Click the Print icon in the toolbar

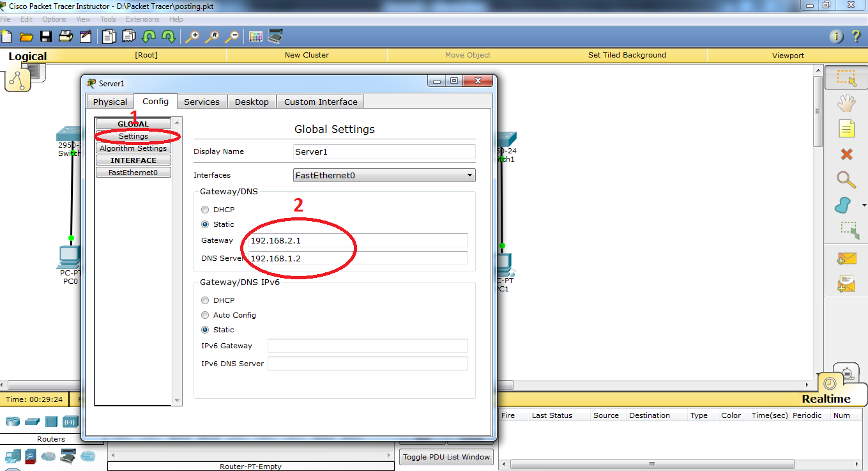click(x=66, y=36)
